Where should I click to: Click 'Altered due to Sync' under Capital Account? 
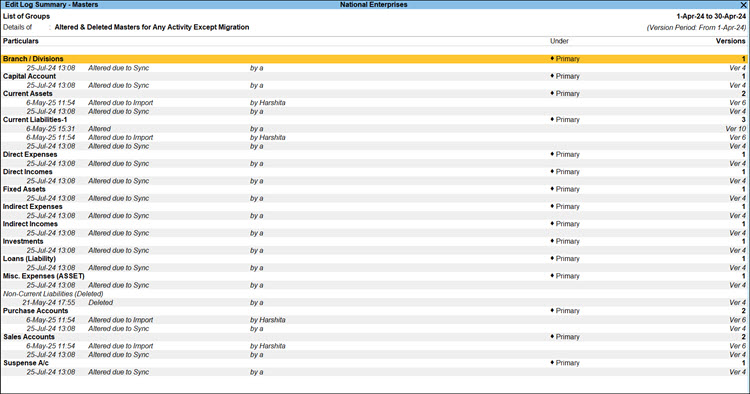pos(119,85)
